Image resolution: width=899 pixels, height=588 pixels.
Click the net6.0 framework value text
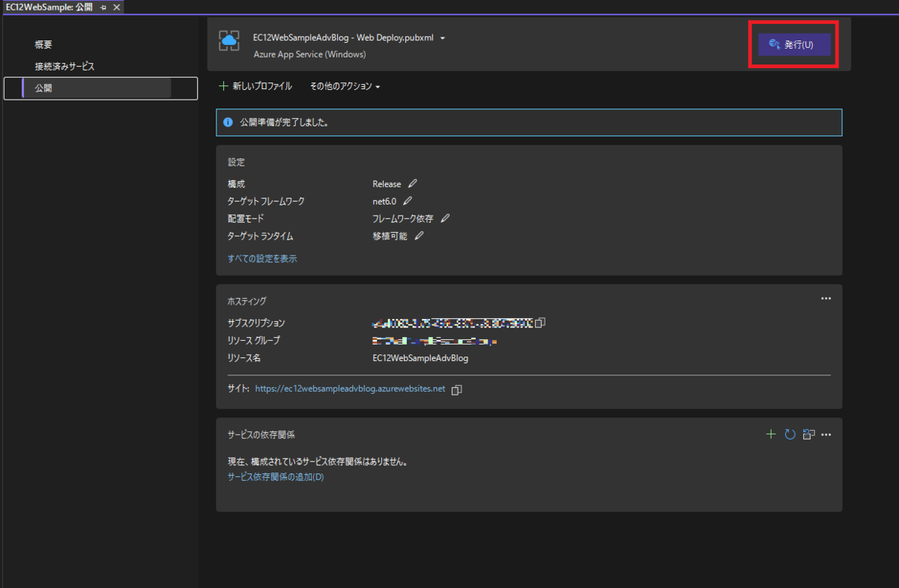(384, 201)
